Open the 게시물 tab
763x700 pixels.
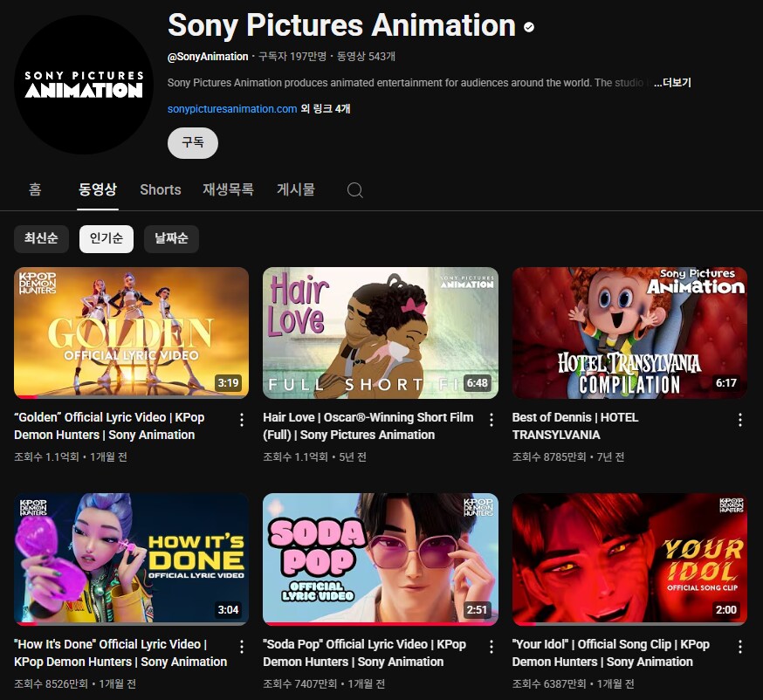pyautogui.click(x=296, y=189)
